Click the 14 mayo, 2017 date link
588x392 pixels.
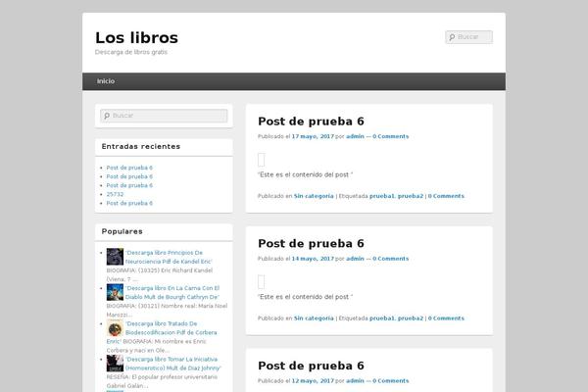[x=313, y=259]
